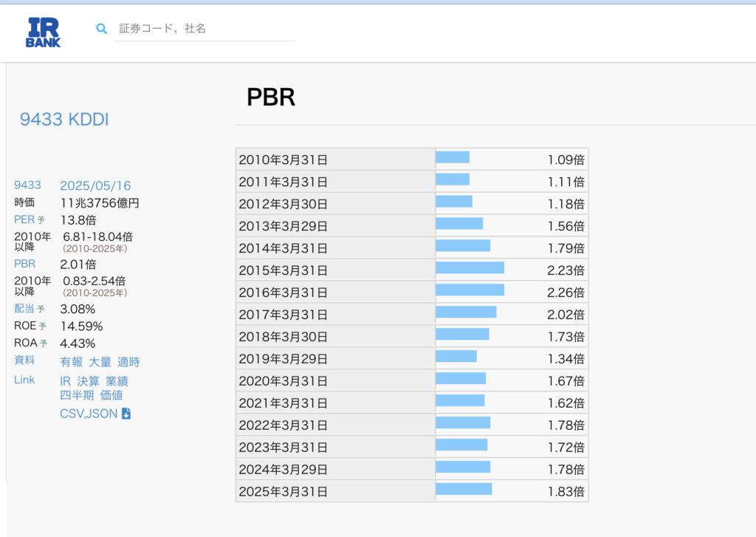Viewport: 756px width, 537px height.
Task: Open the PER link in the sidebar
Action: [x=24, y=219]
